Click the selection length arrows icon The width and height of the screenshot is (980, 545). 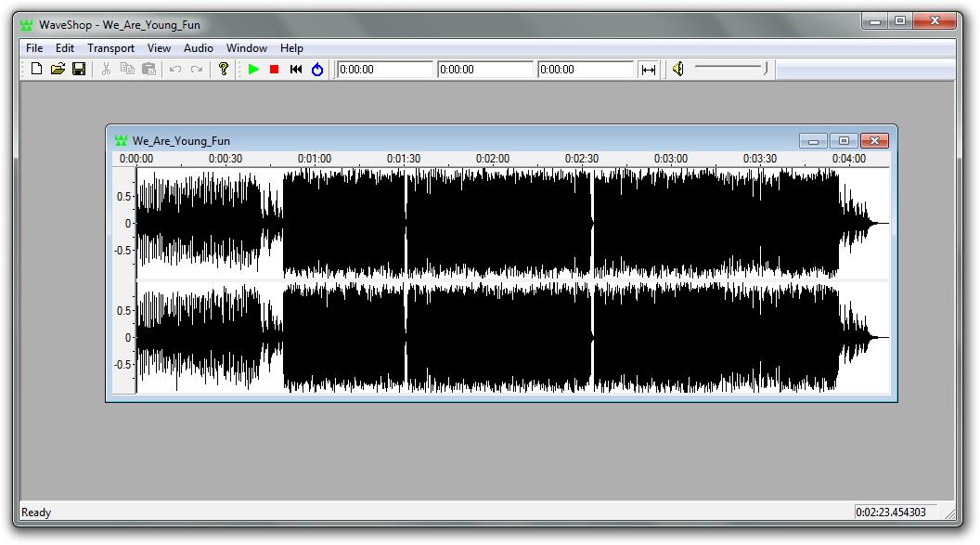pos(648,70)
